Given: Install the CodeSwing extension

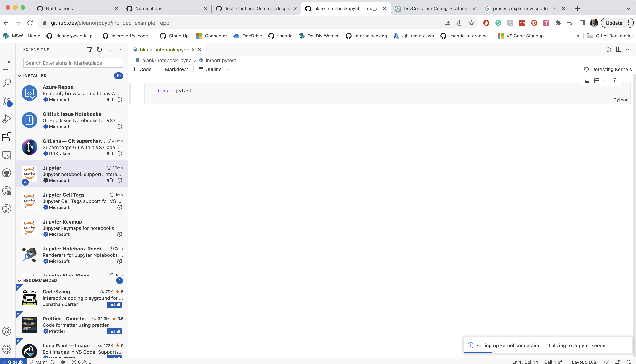Looking at the screenshot, I should coord(114,304).
